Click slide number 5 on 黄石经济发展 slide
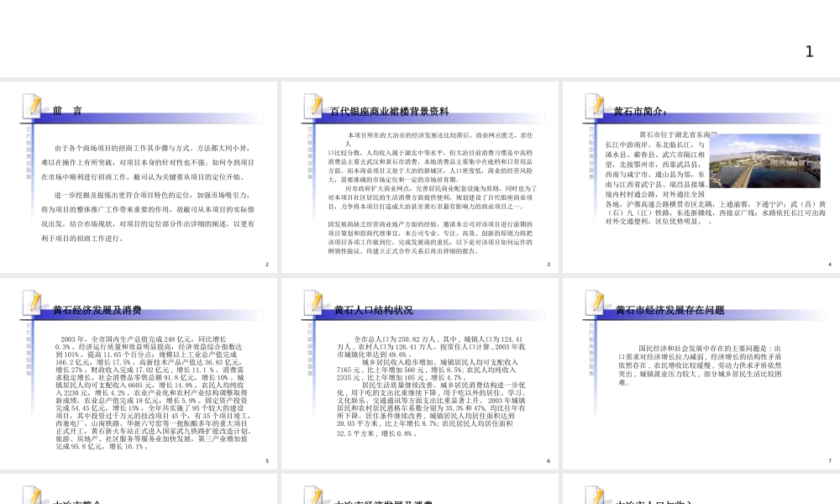The height and width of the screenshot is (504, 840). click(267, 461)
